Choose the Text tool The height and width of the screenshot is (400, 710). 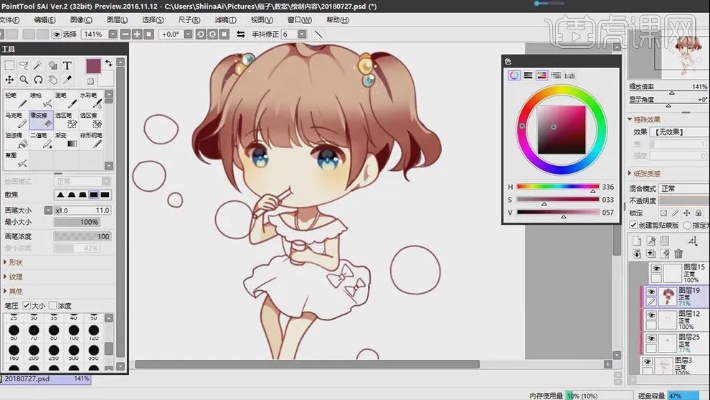click(x=67, y=66)
